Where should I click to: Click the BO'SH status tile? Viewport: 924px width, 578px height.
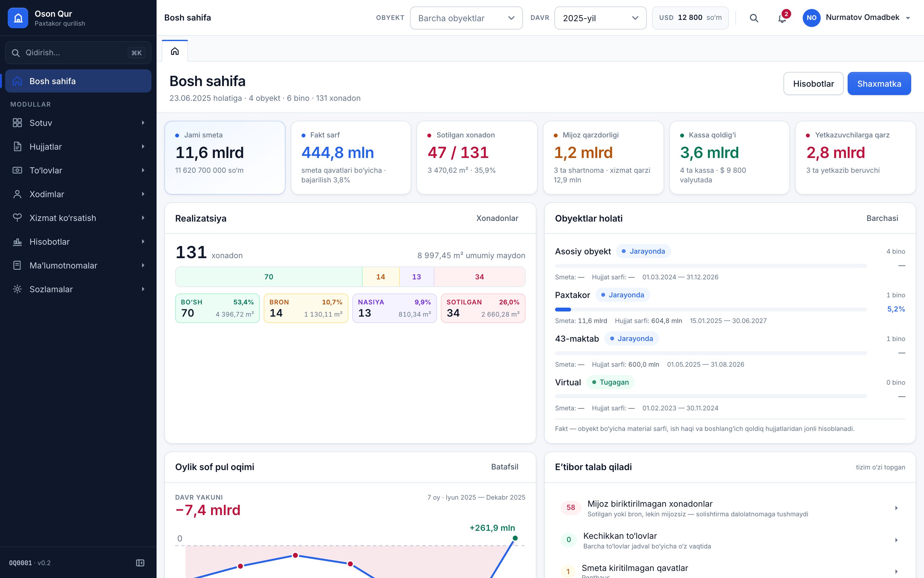217,308
